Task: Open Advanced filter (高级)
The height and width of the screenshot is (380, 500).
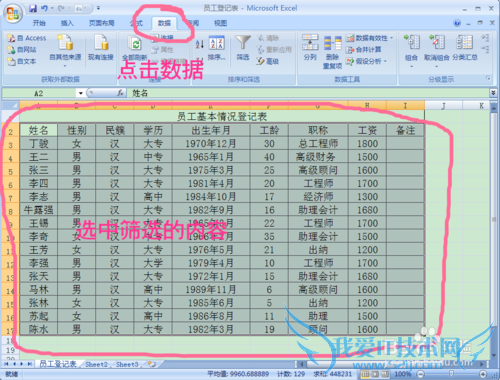Action: coord(268,61)
